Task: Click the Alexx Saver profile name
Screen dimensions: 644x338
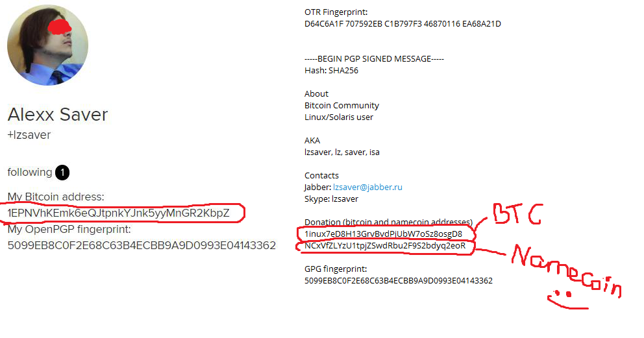Action: (x=58, y=114)
